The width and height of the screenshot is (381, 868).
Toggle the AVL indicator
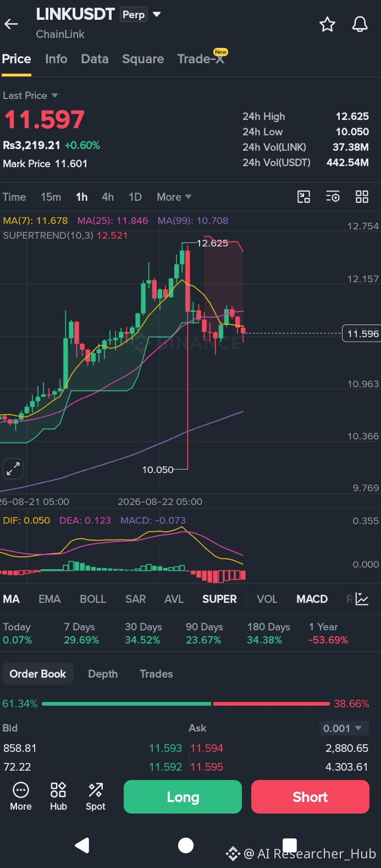click(x=174, y=599)
